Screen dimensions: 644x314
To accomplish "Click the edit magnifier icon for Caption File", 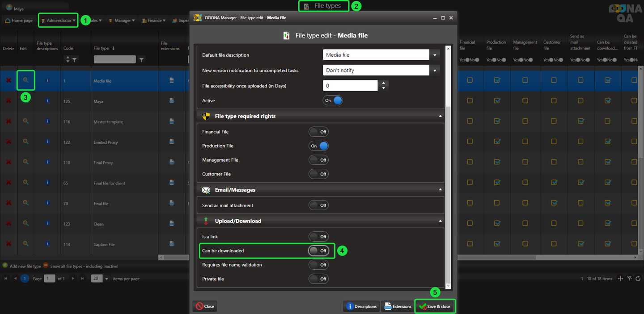I will 26,244.
